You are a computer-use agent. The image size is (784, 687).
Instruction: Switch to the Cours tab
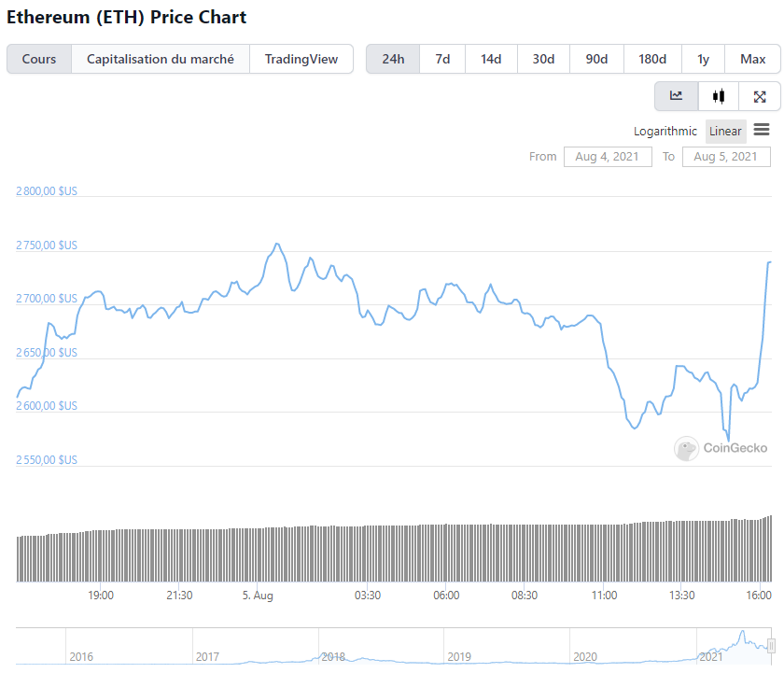point(39,59)
